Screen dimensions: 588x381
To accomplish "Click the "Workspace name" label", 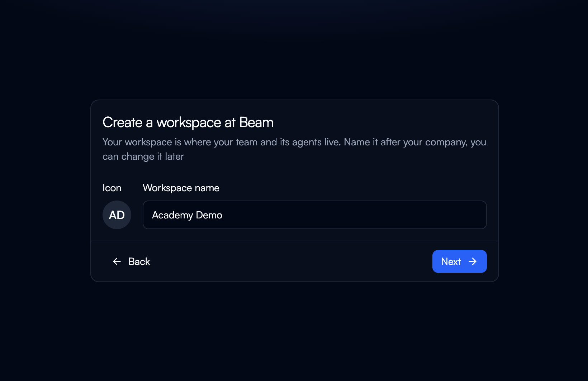I will coord(181,188).
